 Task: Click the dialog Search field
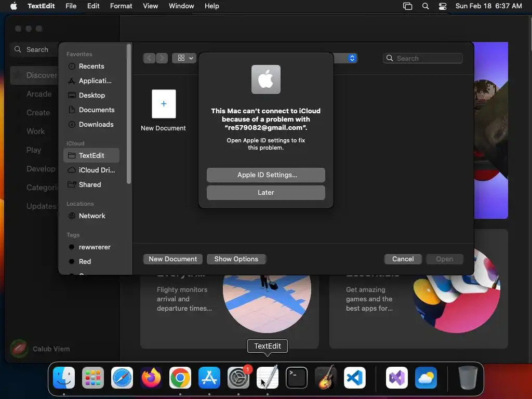[423, 58]
